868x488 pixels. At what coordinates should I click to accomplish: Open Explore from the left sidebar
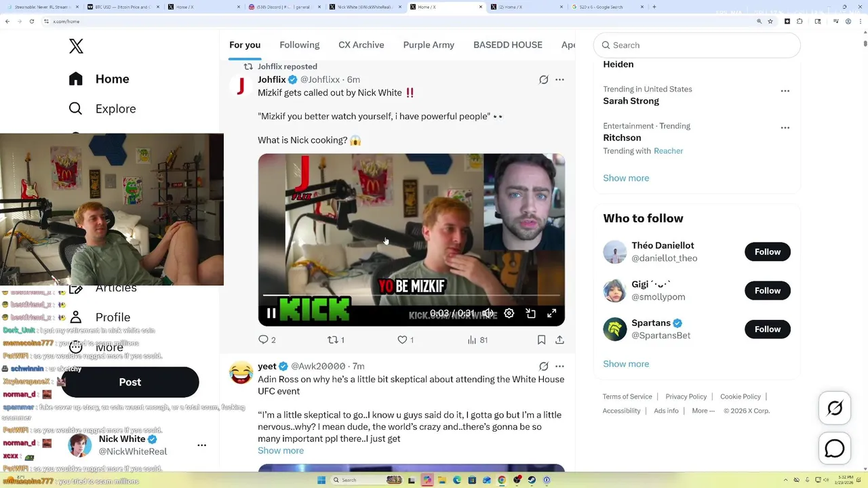coord(102,108)
